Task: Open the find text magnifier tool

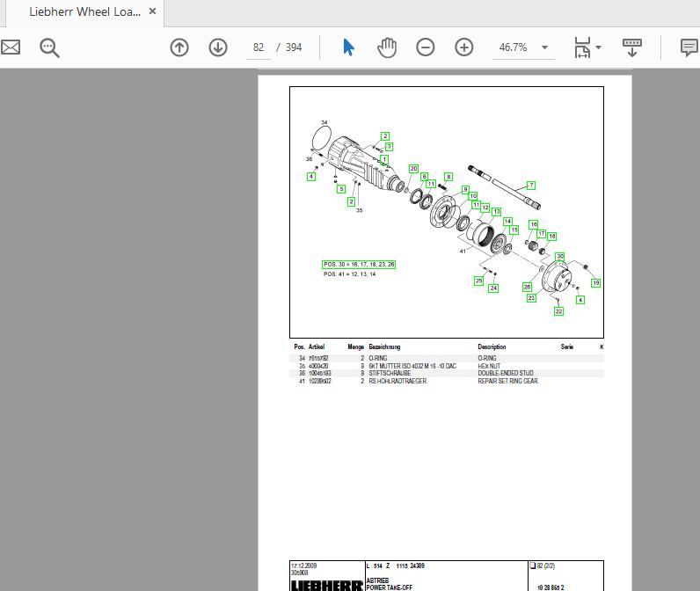Action: click(49, 47)
